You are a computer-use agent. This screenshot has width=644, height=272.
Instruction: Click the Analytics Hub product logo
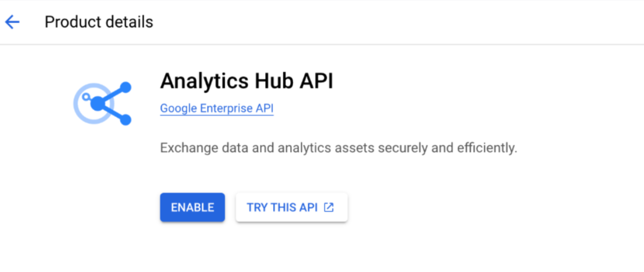[x=102, y=104]
